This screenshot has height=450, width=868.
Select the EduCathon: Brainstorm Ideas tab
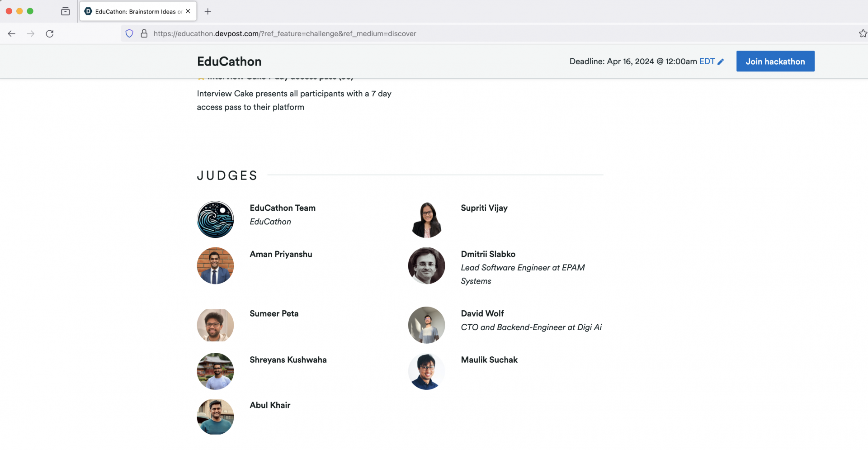click(x=138, y=11)
